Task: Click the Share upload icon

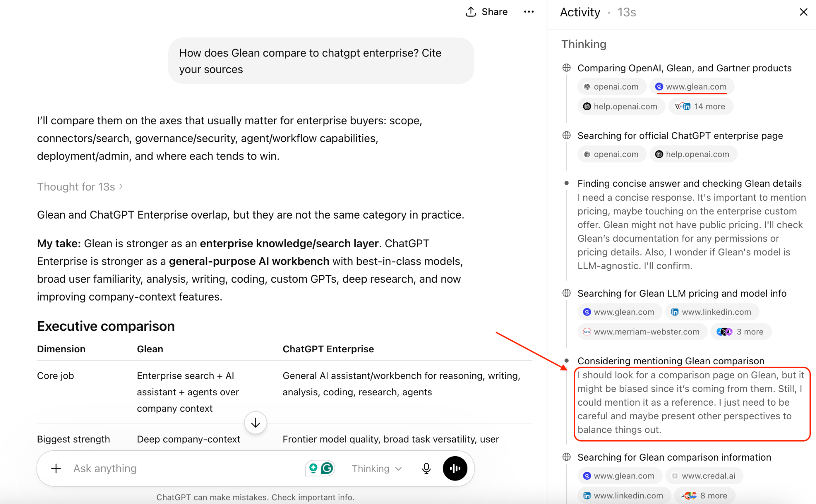Action: (471, 12)
